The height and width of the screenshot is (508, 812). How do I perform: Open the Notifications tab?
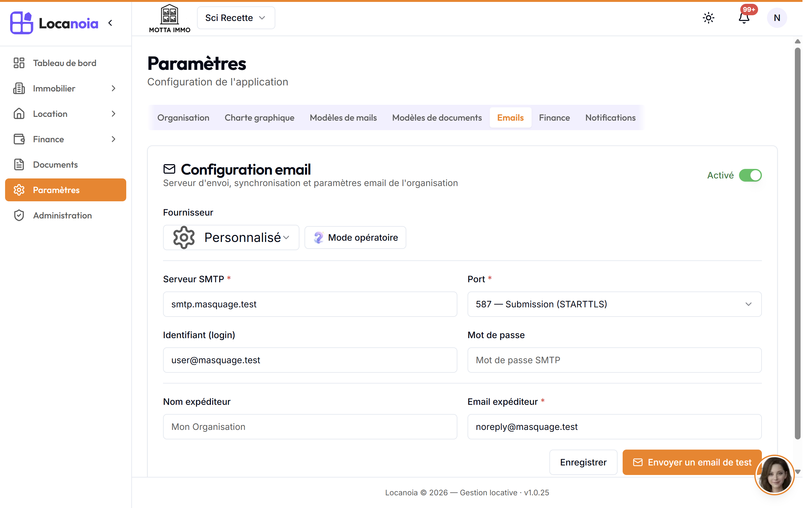tap(610, 117)
